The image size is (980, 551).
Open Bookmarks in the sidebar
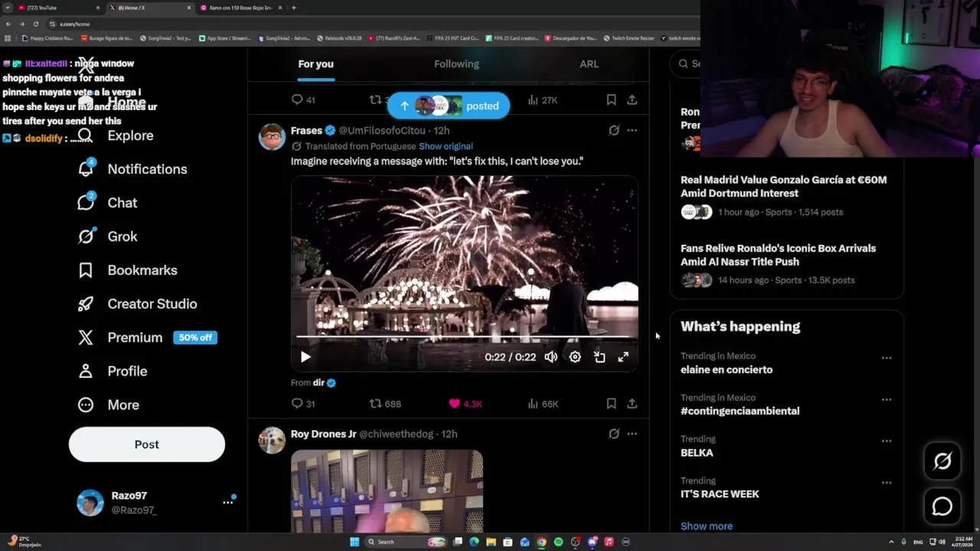tap(127, 270)
